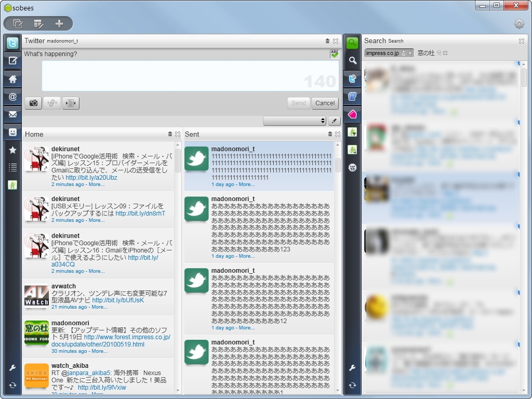Open the account dropdown beside the pencil icon
The width and height of the screenshot is (532, 399).
[294, 120]
